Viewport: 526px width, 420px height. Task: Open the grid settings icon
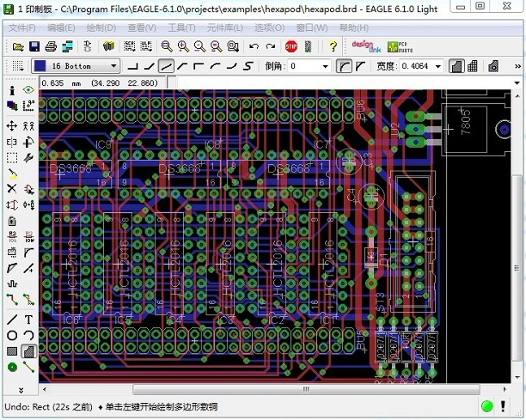pos(18,66)
